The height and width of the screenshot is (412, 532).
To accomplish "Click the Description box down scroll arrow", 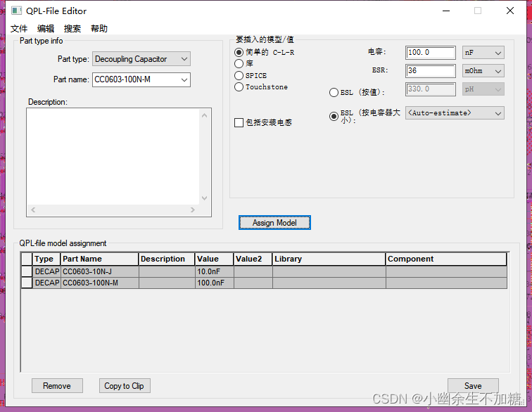I will pos(204,198).
